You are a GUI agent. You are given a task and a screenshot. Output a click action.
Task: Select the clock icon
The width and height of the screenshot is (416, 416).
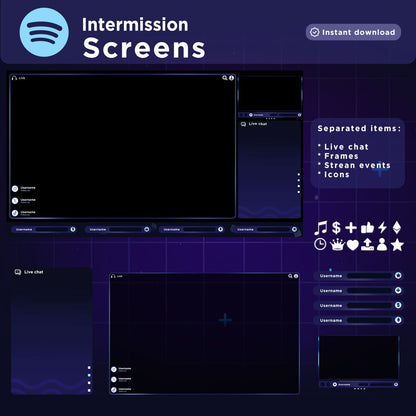(x=320, y=244)
